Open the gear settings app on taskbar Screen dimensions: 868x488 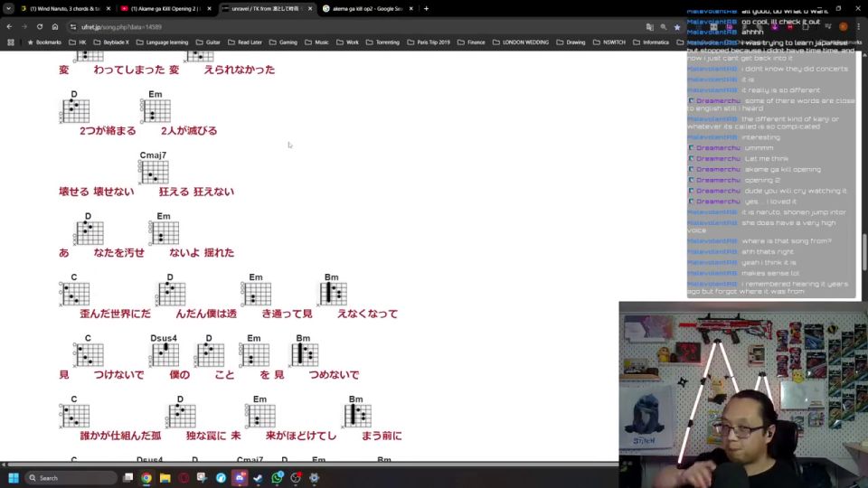pyautogui.click(x=314, y=478)
